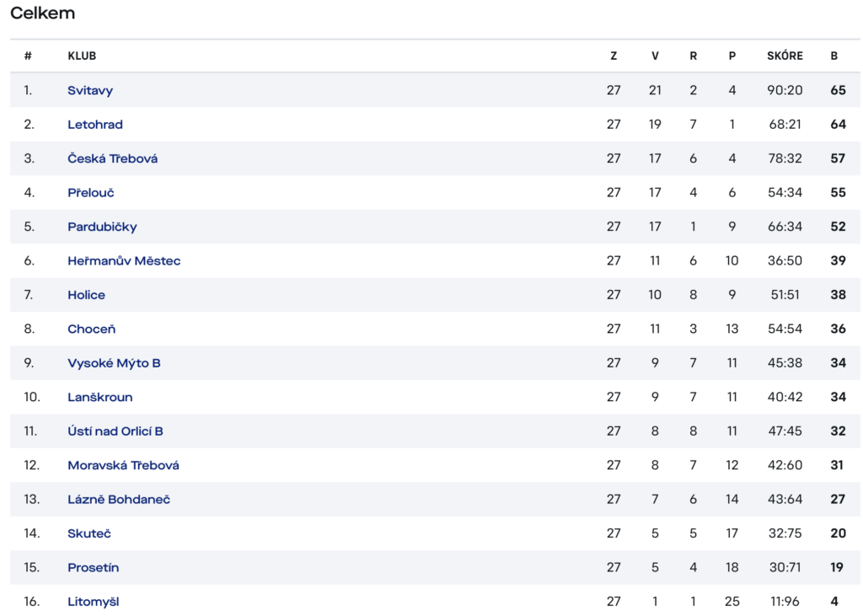Select Moravská Třebová team link

pyautogui.click(x=123, y=466)
